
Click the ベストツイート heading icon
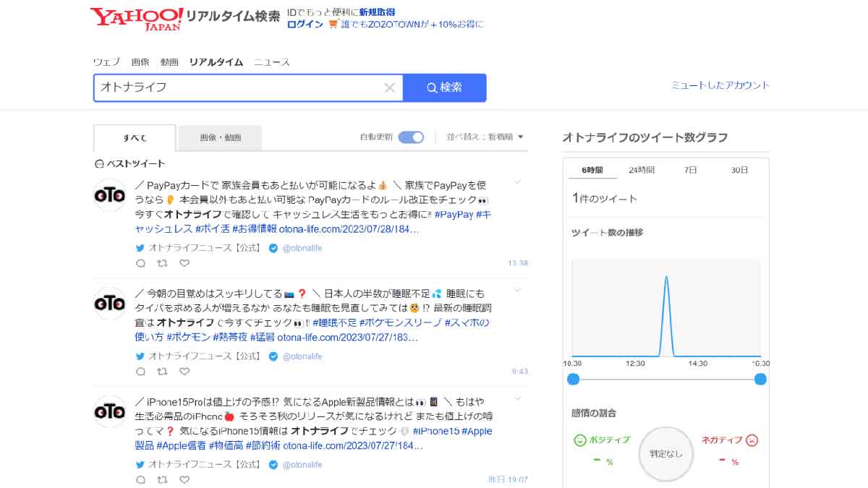pos(99,163)
